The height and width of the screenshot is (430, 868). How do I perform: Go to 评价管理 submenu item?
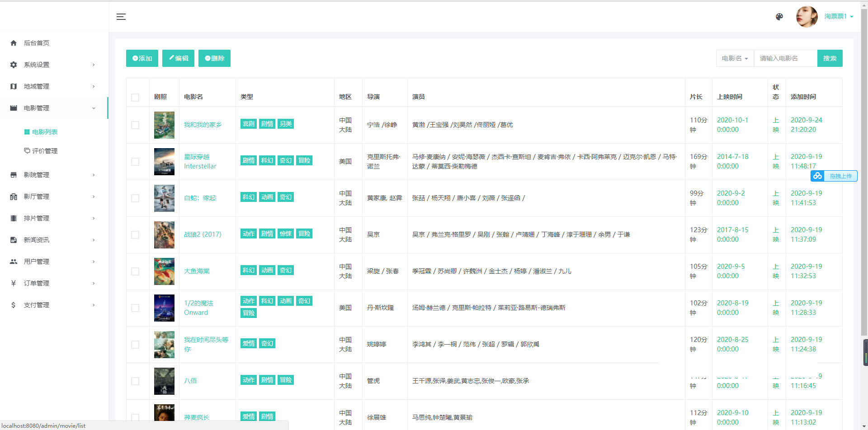pos(45,151)
